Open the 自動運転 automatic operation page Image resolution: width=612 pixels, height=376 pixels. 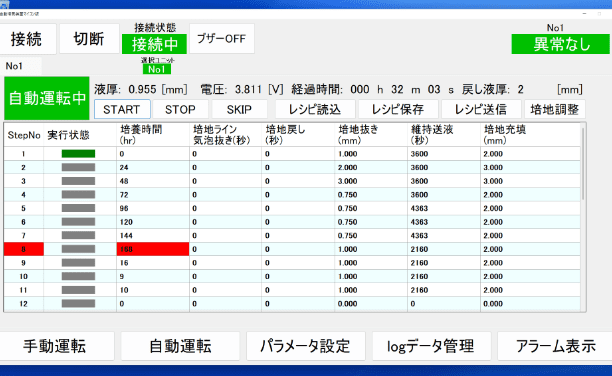coord(180,346)
